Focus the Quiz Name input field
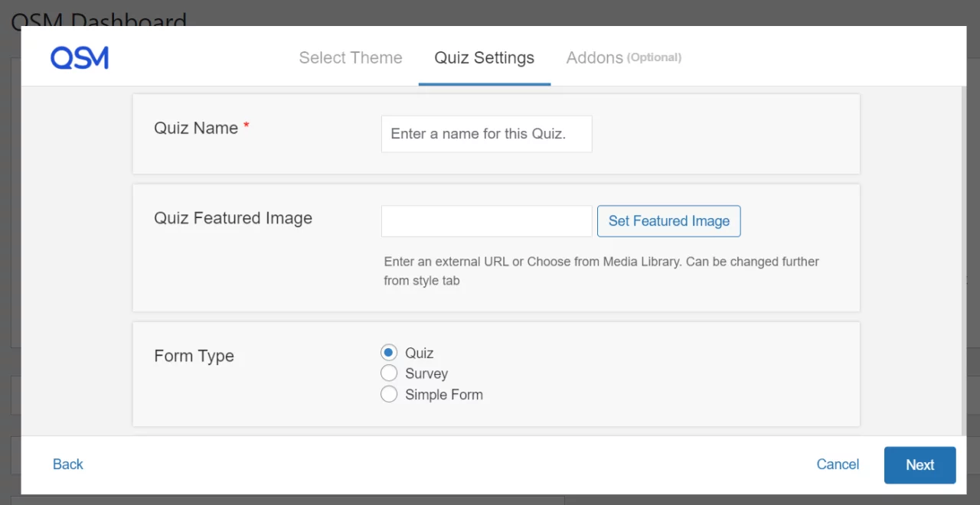 (x=487, y=134)
